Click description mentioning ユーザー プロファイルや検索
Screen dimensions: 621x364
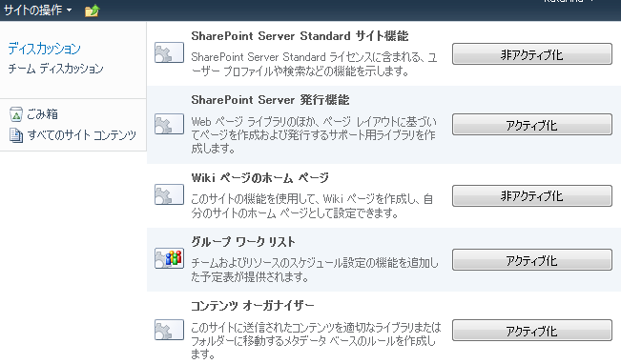tap(315, 64)
